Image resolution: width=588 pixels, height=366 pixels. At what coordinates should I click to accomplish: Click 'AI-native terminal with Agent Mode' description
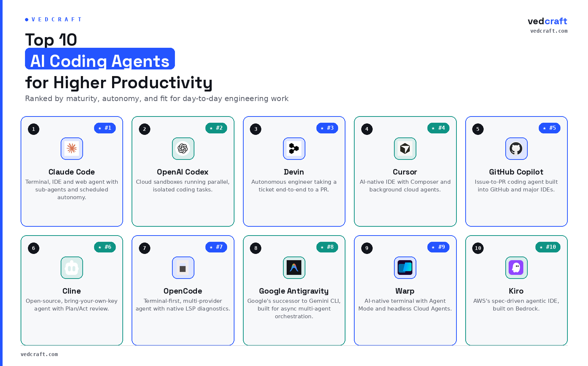pyautogui.click(x=405, y=305)
